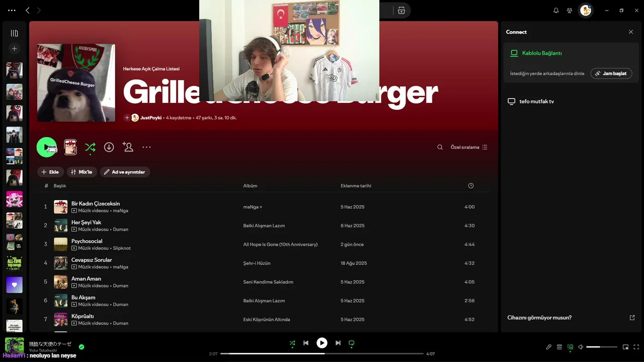Image resolution: width=644 pixels, height=362 pixels.
Task: Select track Aman Aman
Action: (x=263, y=282)
